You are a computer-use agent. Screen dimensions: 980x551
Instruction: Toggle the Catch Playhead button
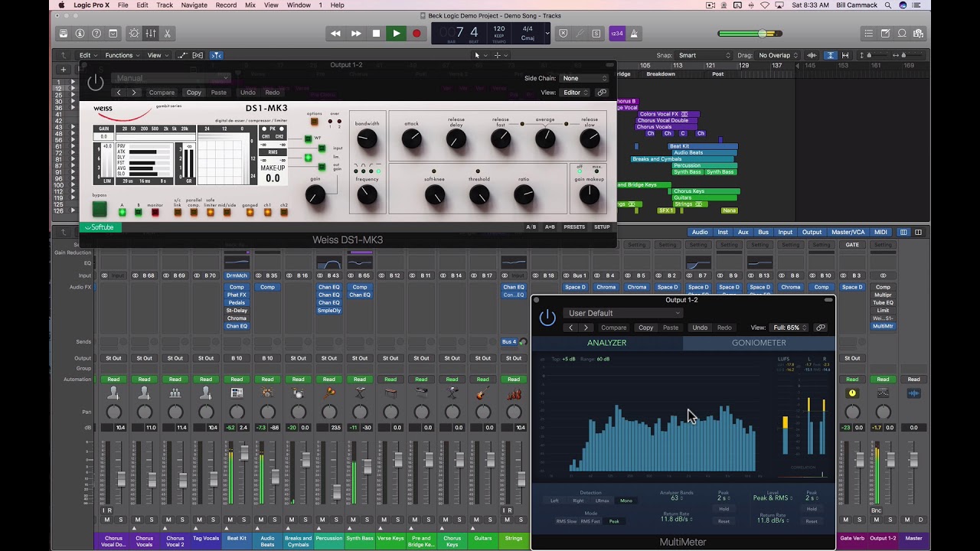click(217, 55)
